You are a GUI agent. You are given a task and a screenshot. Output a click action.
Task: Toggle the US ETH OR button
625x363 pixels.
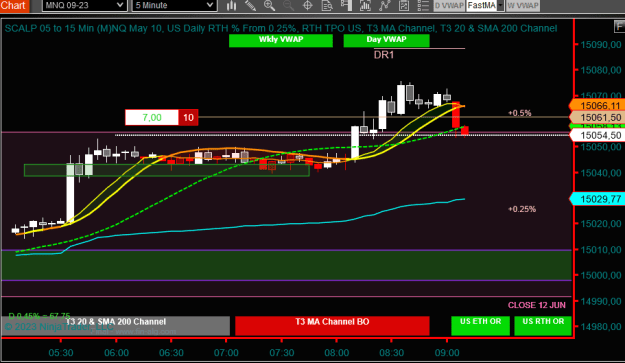(x=480, y=326)
